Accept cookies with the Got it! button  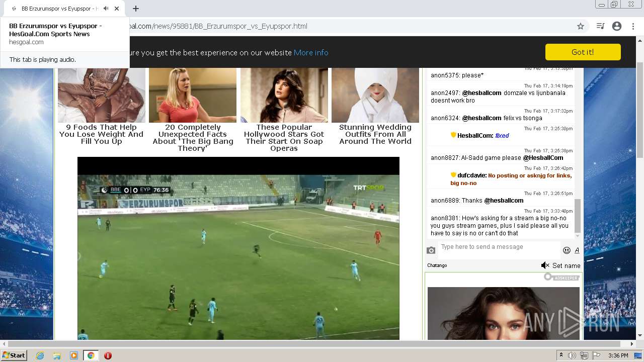pyautogui.click(x=583, y=52)
